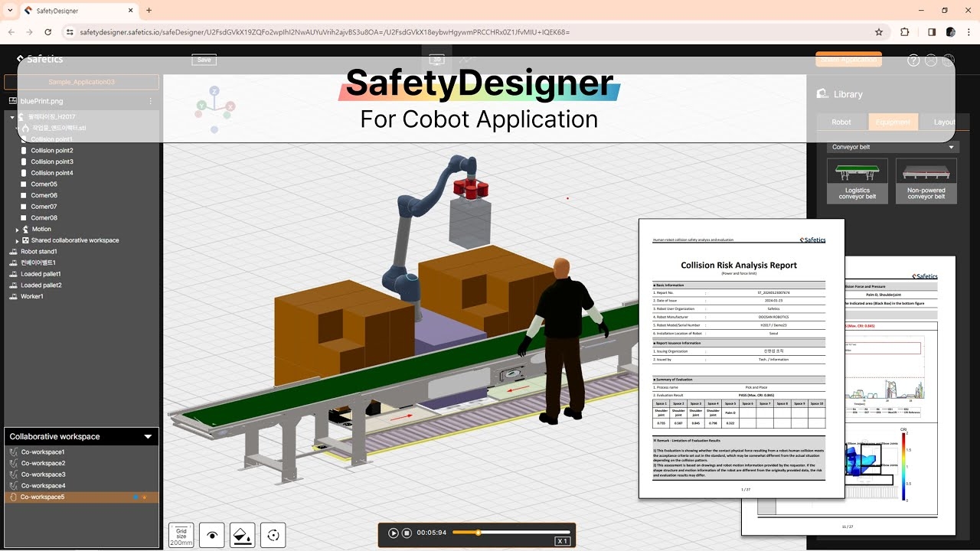Viewport: 980px width, 551px height.
Task: Toggle the browser side panel icon
Action: 932,32
